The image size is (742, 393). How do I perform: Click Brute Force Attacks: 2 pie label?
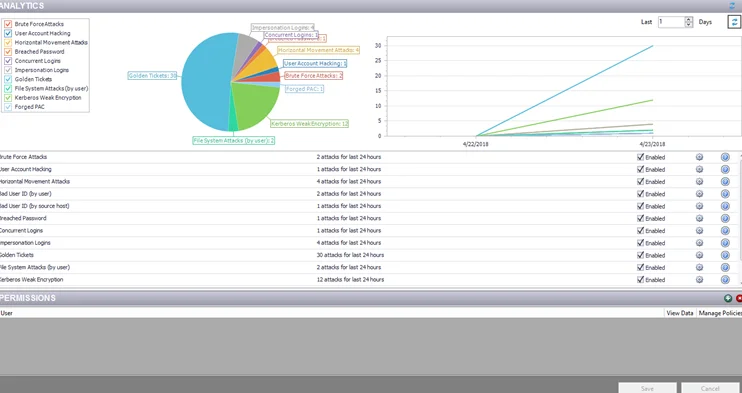[x=313, y=76]
